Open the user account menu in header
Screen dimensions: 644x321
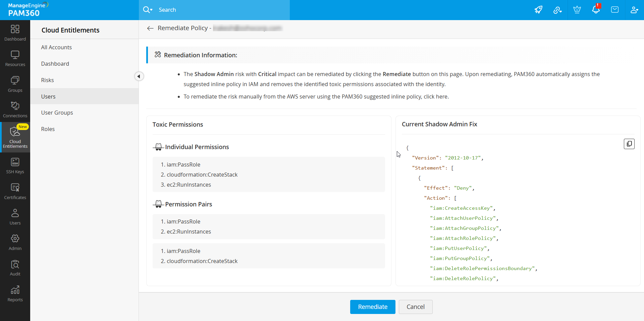coord(634,10)
